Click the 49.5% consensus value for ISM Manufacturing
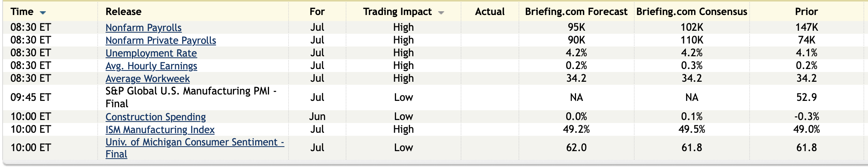The height and width of the screenshot is (168, 868). [x=691, y=129]
